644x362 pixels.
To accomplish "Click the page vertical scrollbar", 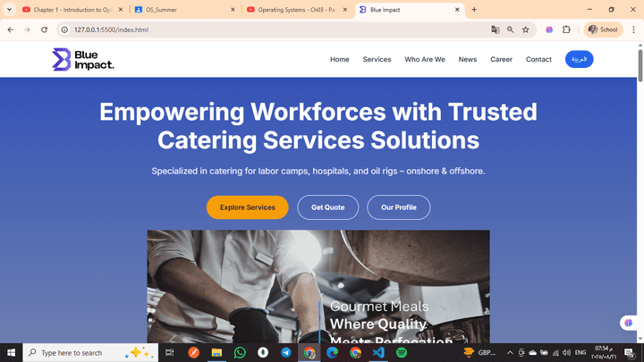I will pos(640,65).
